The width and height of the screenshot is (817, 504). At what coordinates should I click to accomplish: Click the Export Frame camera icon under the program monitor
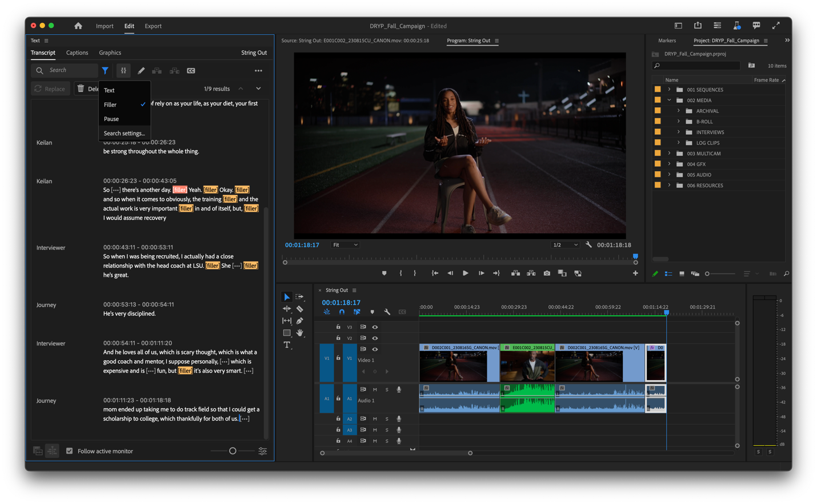(x=547, y=273)
